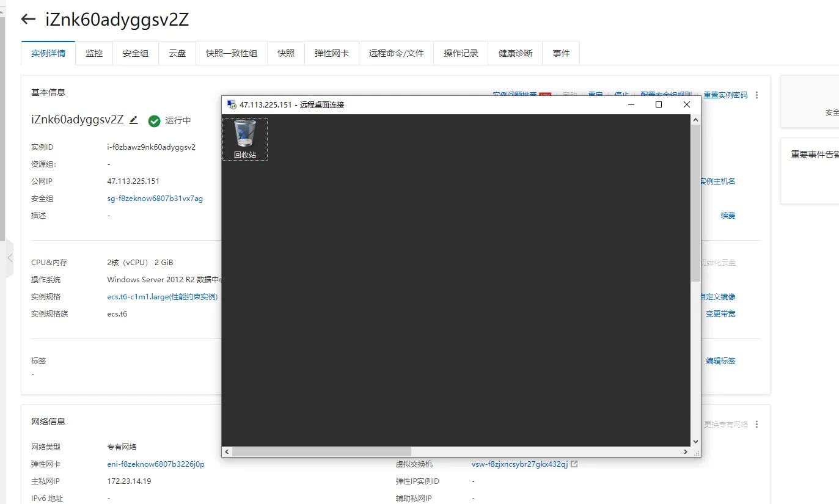Click the external link icon beside the vswitch ID
The height and width of the screenshot is (504, 839).
coord(574,464)
